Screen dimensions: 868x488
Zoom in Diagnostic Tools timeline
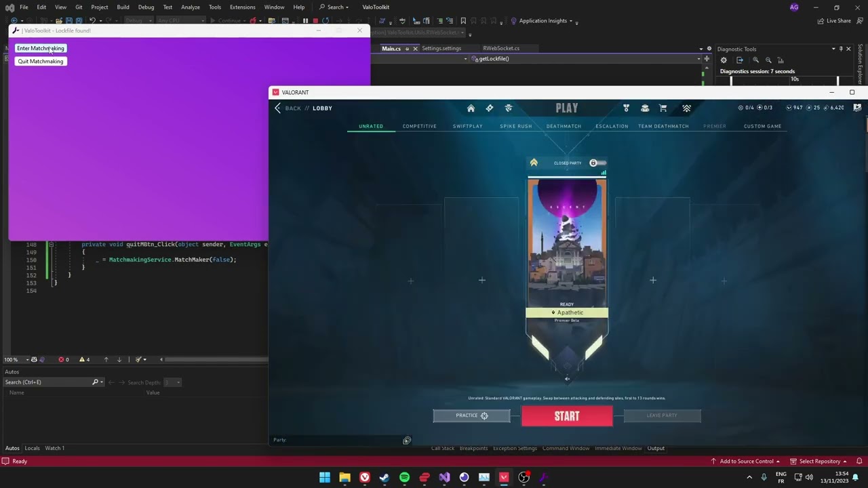click(755, 60)
